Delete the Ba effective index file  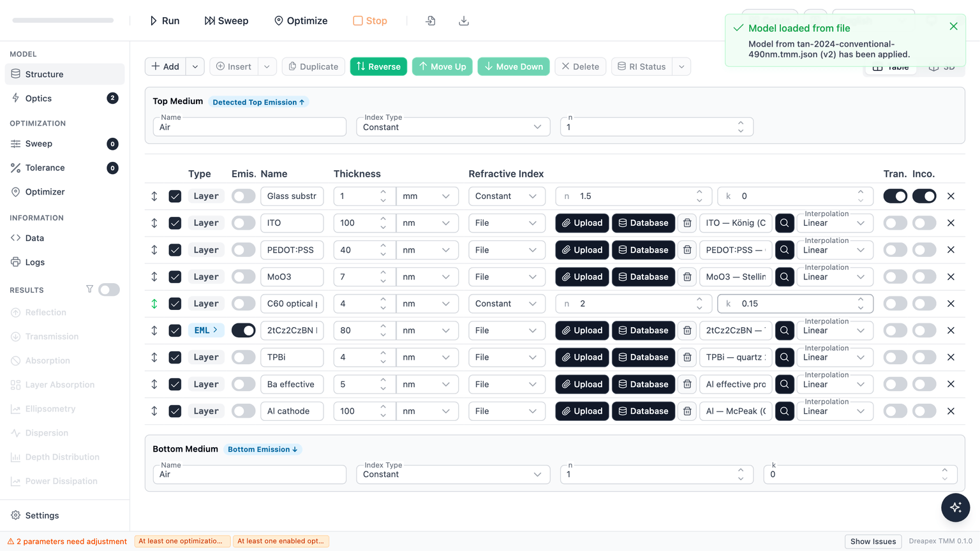click(x=687, y=385)
